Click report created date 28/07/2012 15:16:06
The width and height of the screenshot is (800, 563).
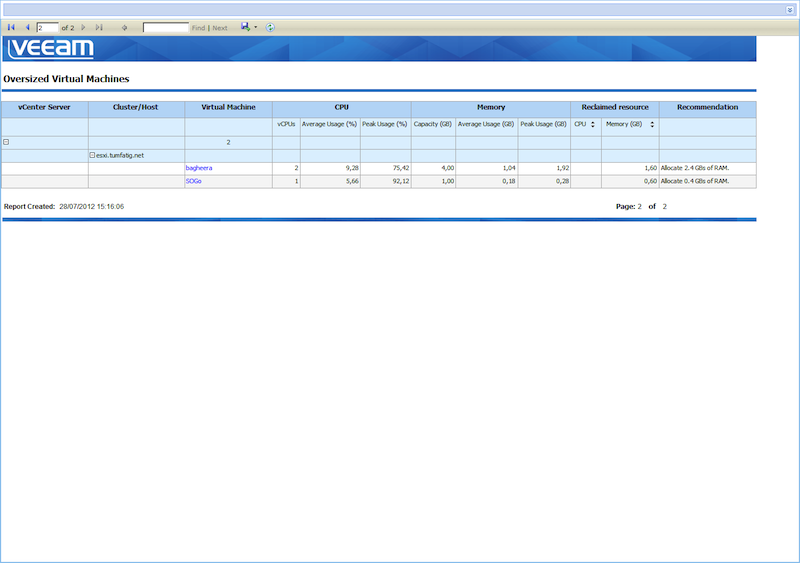91,207
